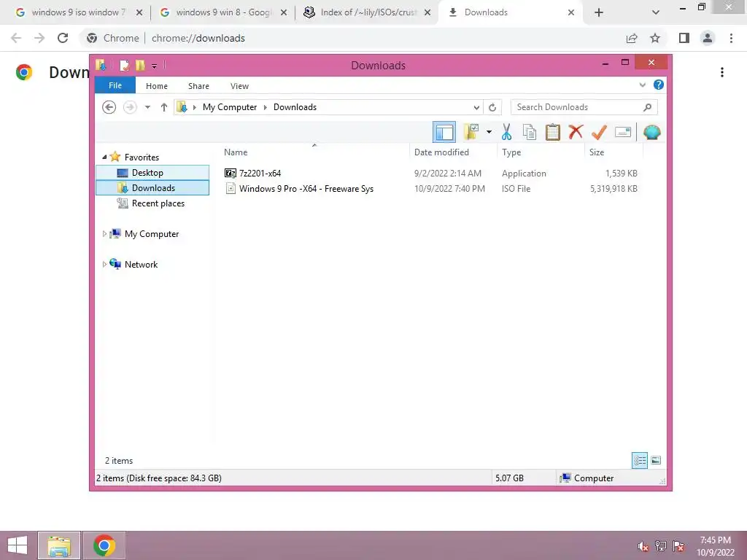The image size is (747, 560).
Task: Bookmark this page with the star
Action: (655, 38)
